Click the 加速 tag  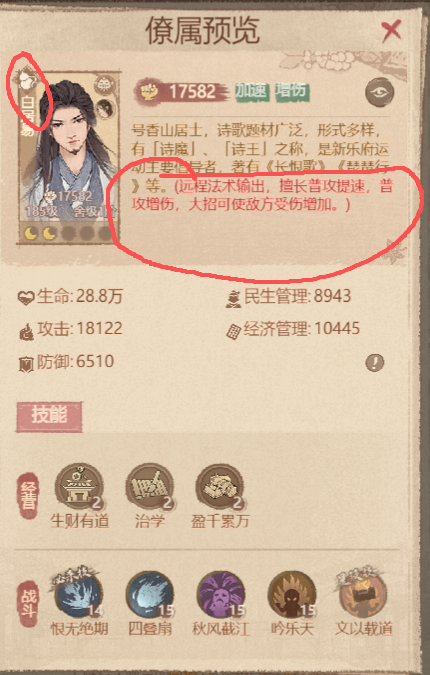[252, 92]
